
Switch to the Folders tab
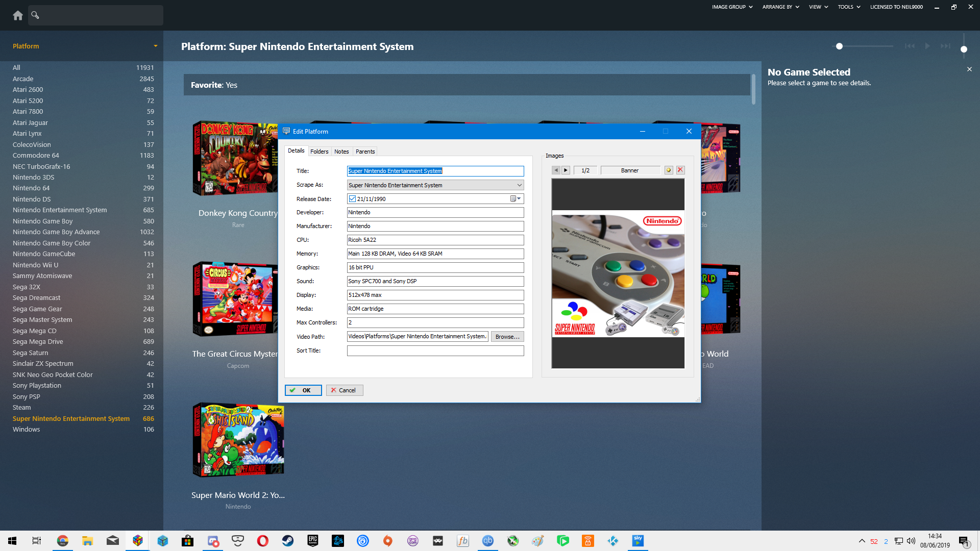(320, 152)
